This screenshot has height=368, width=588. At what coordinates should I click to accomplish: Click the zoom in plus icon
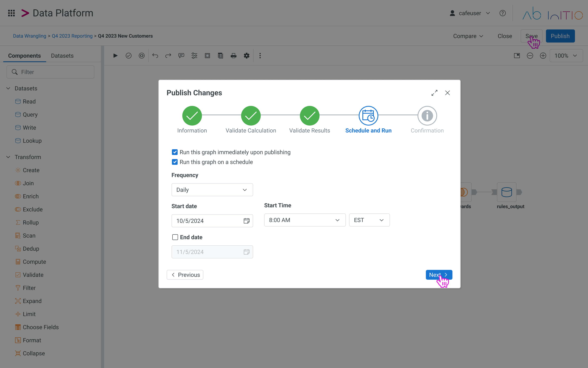[x=543, y=56]
